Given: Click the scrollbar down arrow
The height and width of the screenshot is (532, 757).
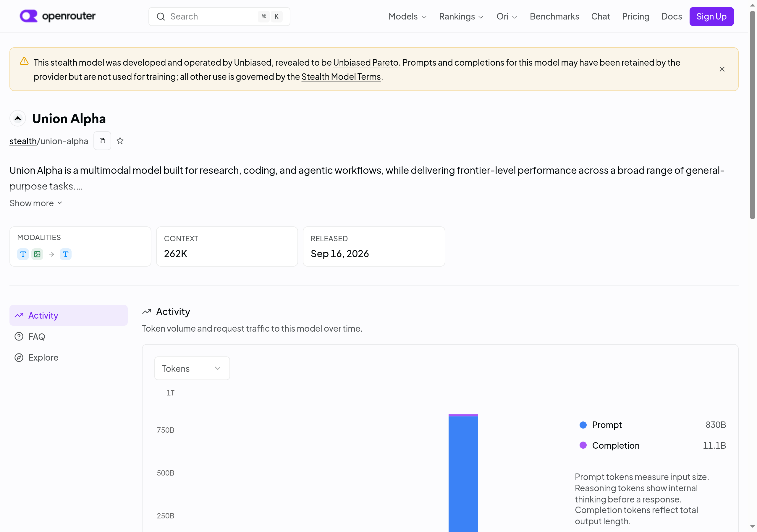Looking at the screenshot, I should (x=752, y=526).
